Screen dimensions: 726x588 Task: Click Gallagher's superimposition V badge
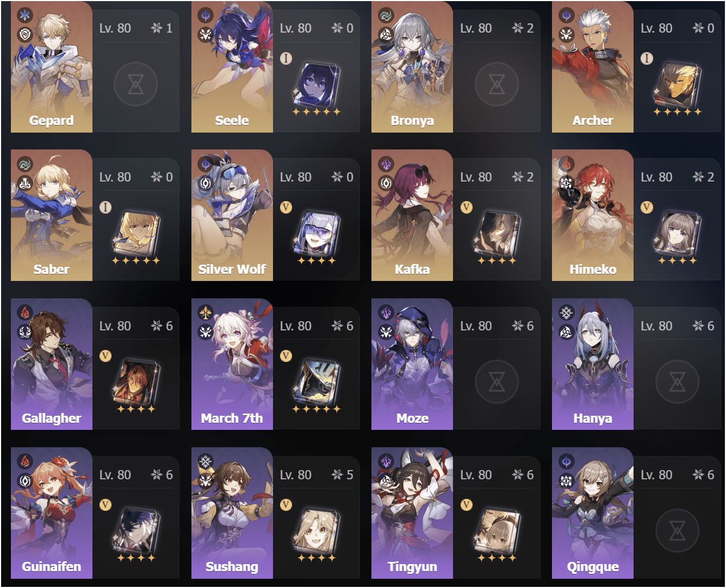[106, 356]
